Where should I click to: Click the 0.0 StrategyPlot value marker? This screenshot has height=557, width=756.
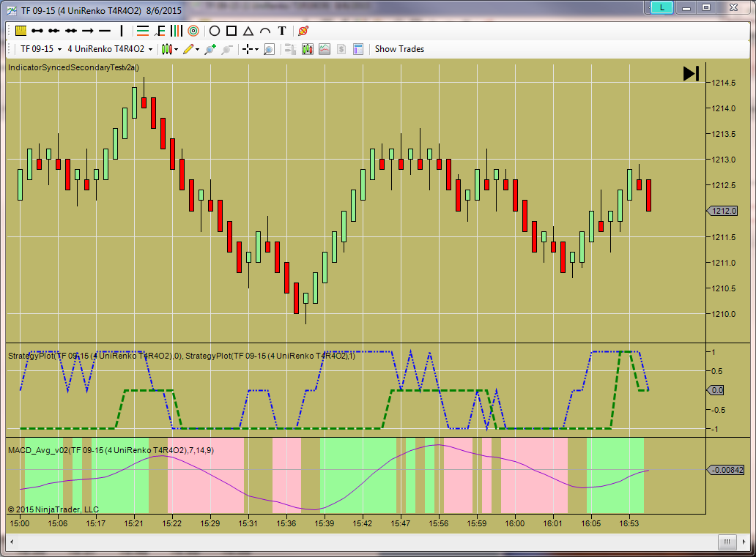pos(715,390)
